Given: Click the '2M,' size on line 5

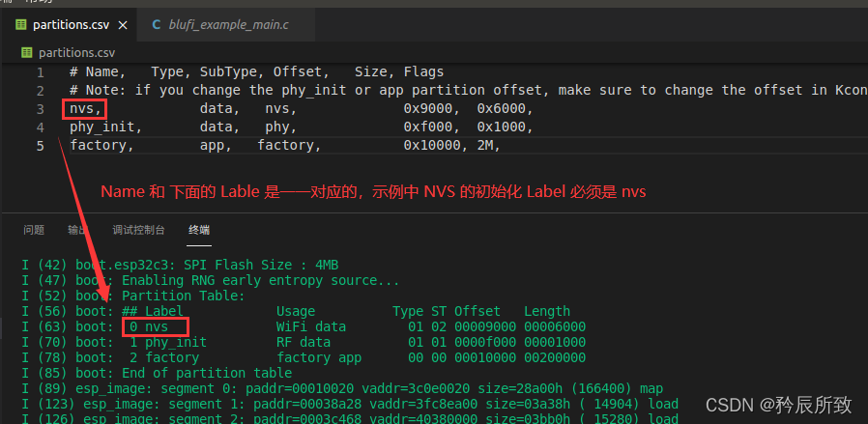Looking at the screenshot, I should click(489, 146).
